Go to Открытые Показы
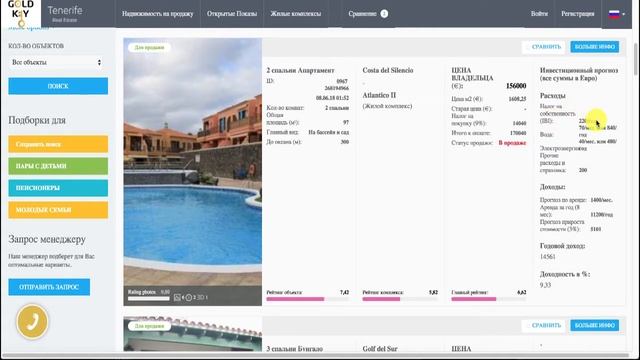 pyautogui.click(x=232, y=14)
